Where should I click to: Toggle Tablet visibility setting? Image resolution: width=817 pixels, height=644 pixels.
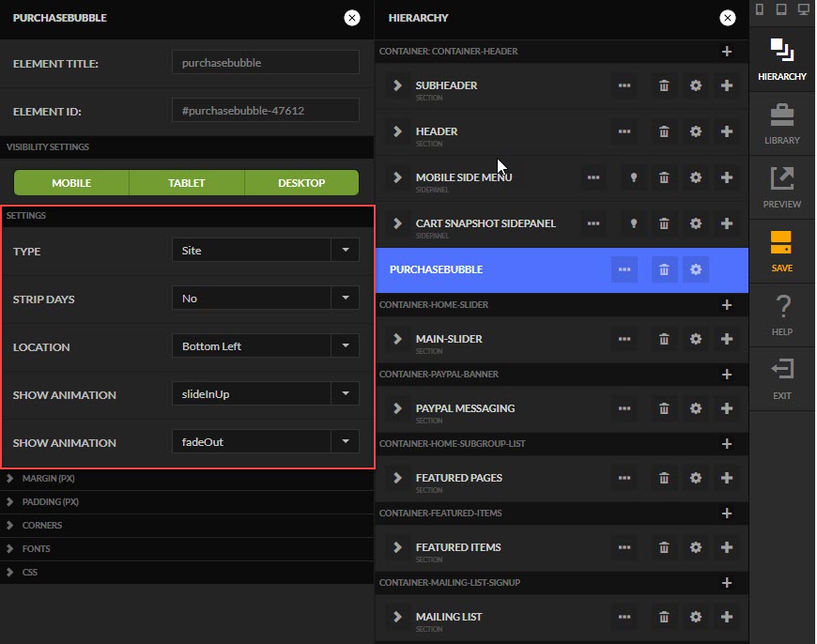(187, 183)
